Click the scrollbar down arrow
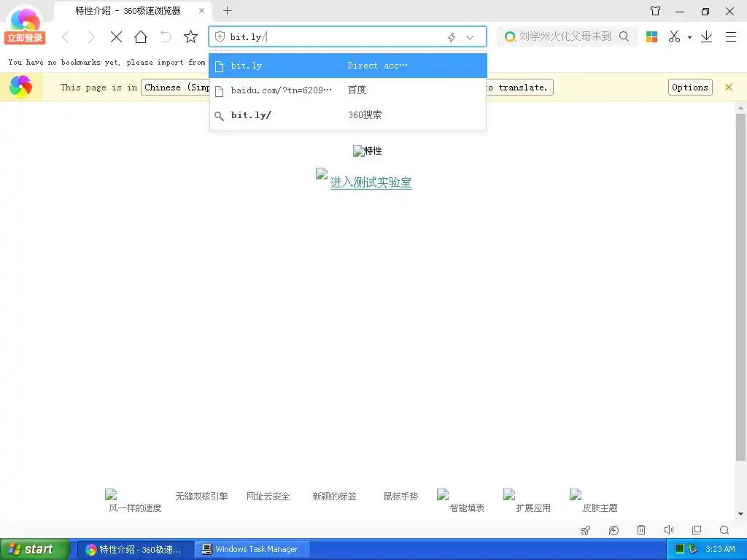The image size is (747, 560). click(x=740, y=514)
